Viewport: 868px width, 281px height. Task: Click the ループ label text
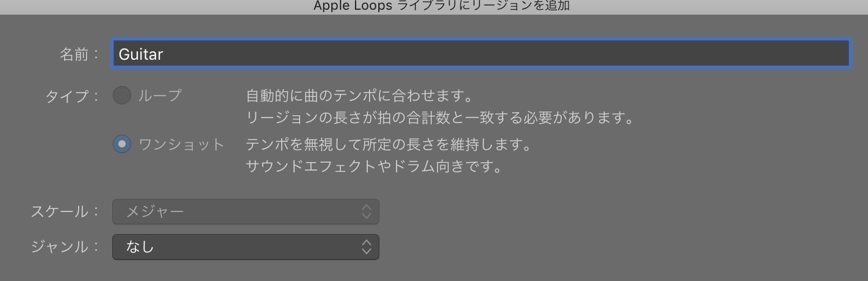pyautogui.click(x=160, y=96)
